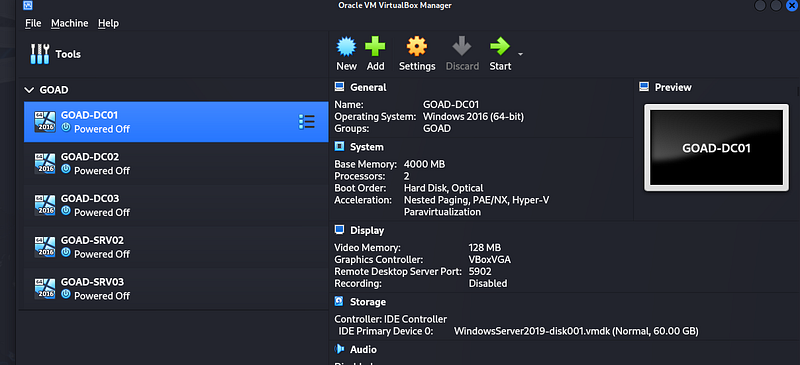Click the GOAD-DC02 powered off status icon
Viewport: 800px width, 365px height.
(66, 169)
